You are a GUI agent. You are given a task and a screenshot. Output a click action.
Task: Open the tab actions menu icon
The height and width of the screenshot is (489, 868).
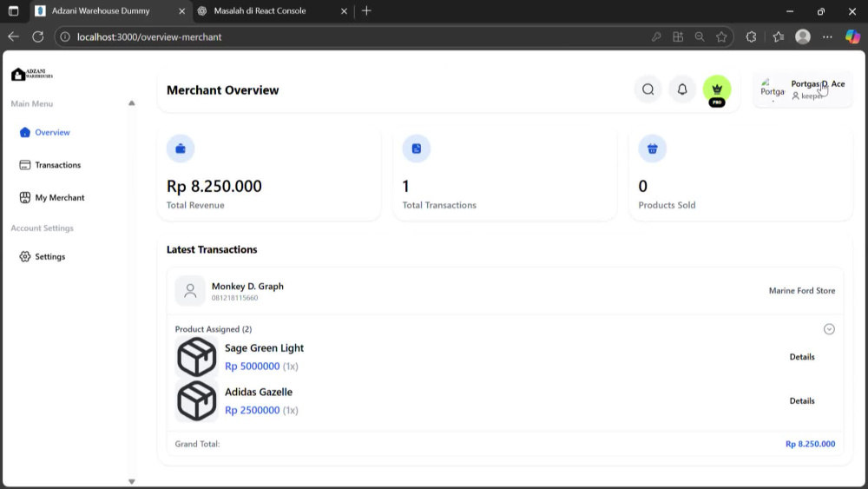13,10
